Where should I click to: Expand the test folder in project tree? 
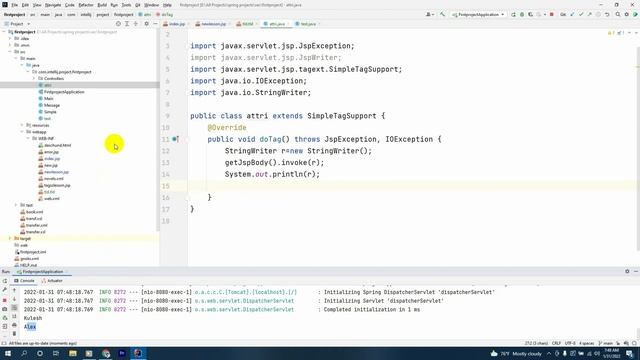16,205
